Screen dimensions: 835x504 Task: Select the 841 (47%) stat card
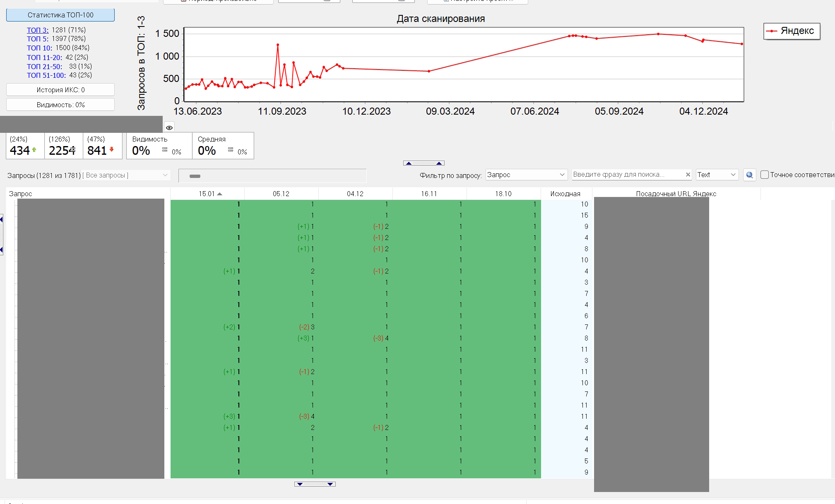pos(102,146)
